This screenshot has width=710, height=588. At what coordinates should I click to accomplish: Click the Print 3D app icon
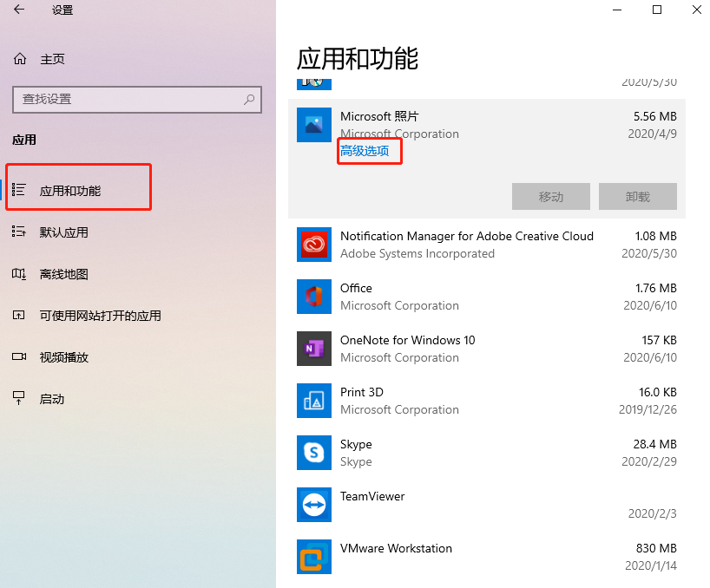pos(314,401)
